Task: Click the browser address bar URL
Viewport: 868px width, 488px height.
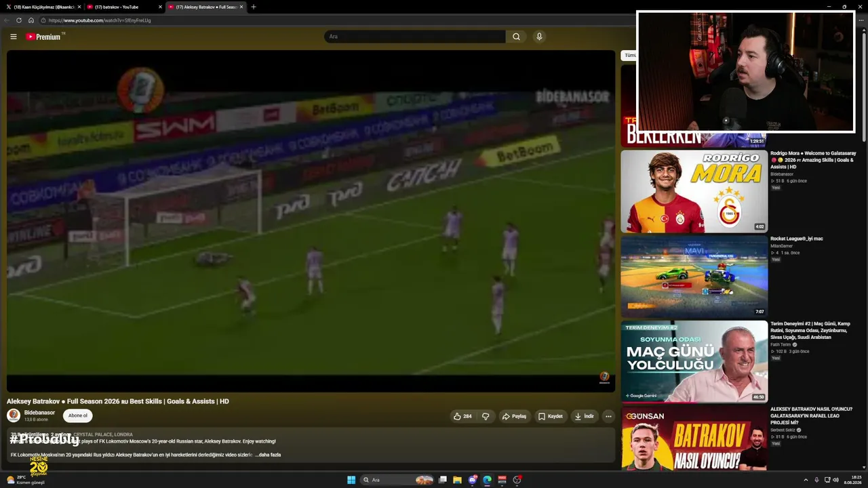Action: point(100,20)
